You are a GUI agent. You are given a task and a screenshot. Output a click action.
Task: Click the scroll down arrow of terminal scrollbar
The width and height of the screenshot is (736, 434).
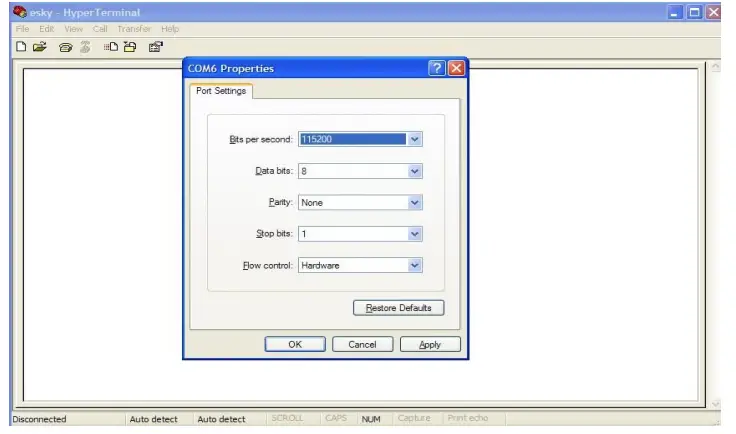coord(715,404)
